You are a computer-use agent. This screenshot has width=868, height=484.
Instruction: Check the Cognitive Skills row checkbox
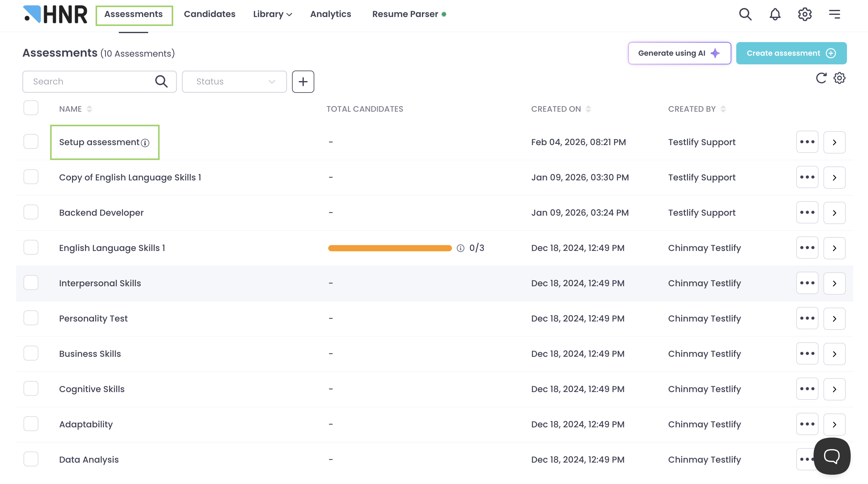[31, 389]
